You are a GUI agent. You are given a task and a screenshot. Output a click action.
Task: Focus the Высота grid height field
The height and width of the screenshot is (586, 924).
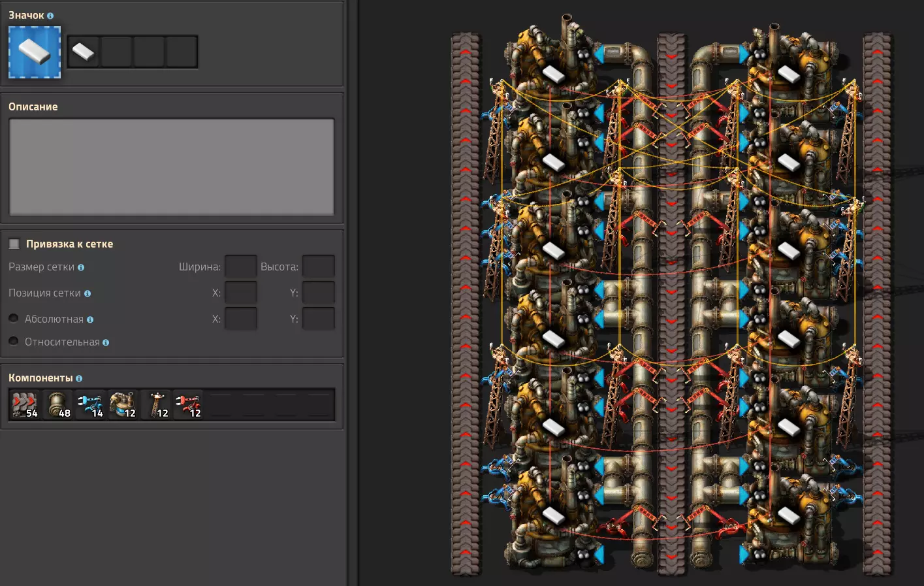pyautogui.click(x=319, y=267)
